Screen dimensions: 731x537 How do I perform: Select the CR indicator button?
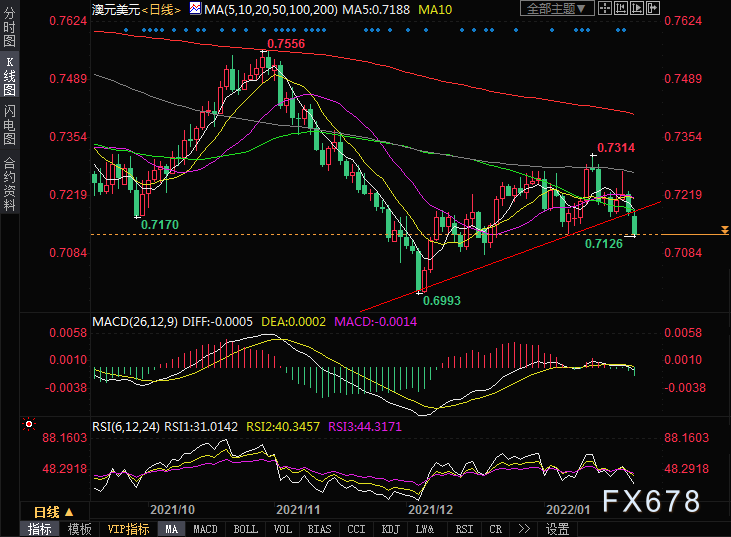click(x=496, y=529)
